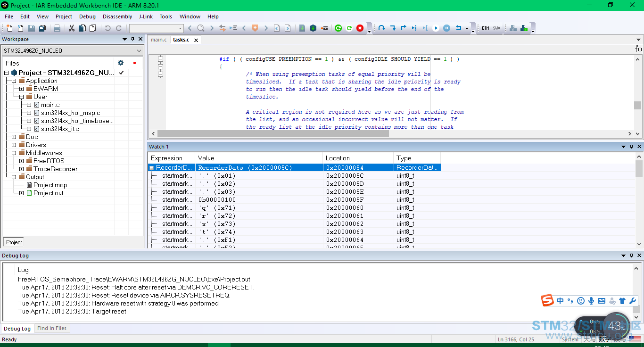Print the current document via printer icon

(x=57, y=28)
